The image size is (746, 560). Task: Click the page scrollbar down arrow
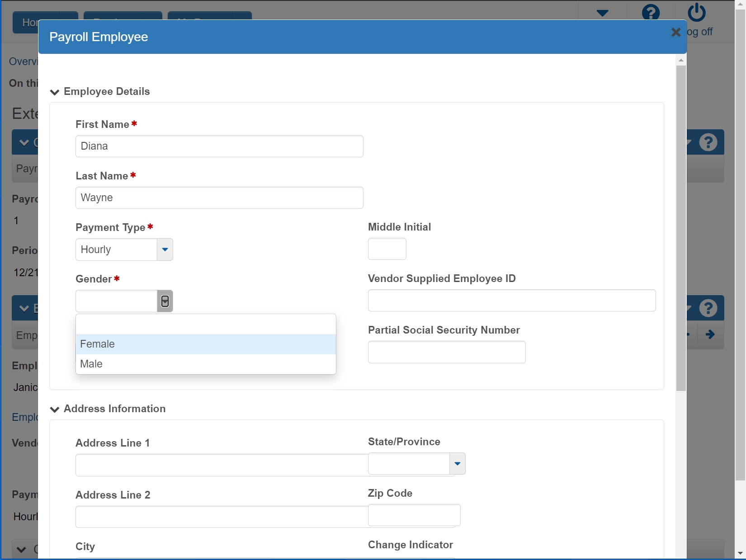coord(740,553)
